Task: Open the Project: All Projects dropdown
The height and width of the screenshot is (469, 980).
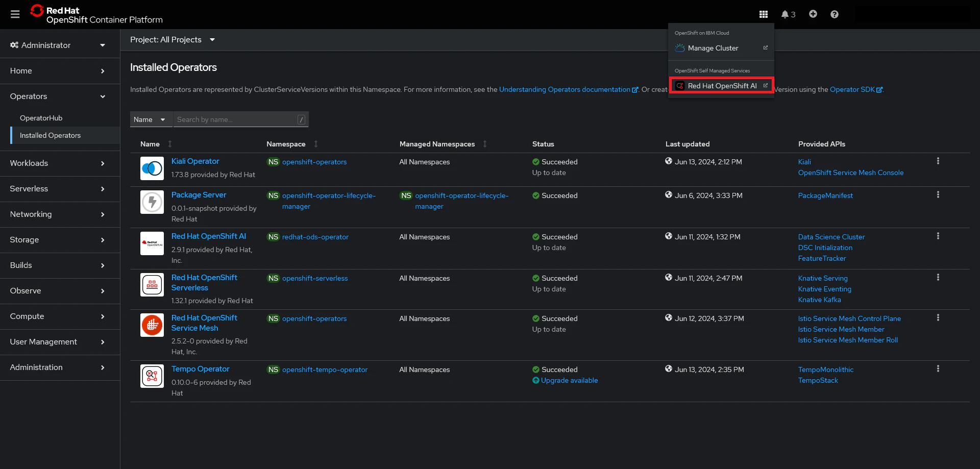Action: tap(173, 40)
